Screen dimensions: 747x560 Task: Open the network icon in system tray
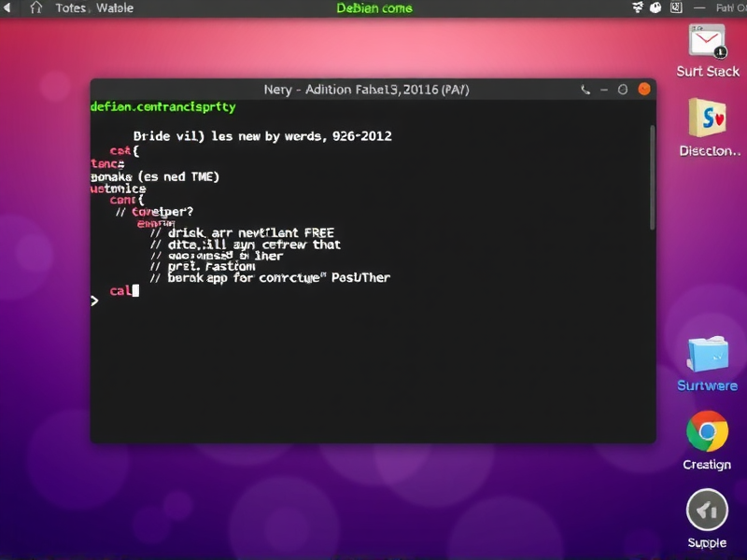coord(638,8)
